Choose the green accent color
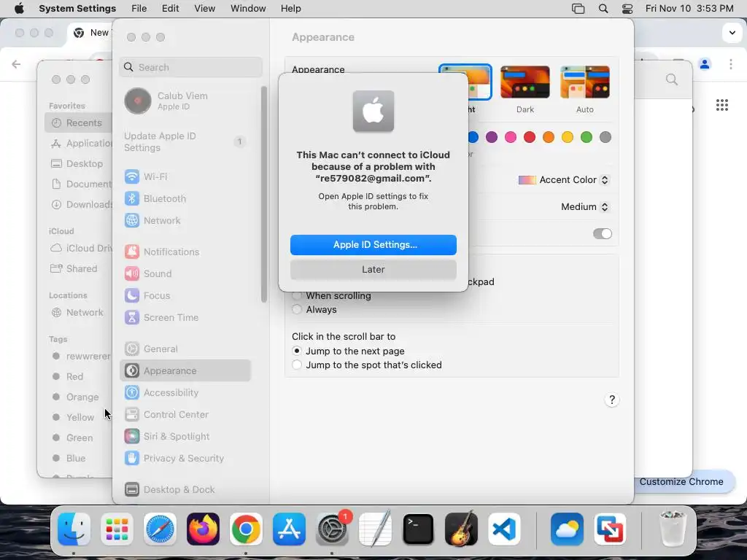747x560 pixels. point(587,137)
